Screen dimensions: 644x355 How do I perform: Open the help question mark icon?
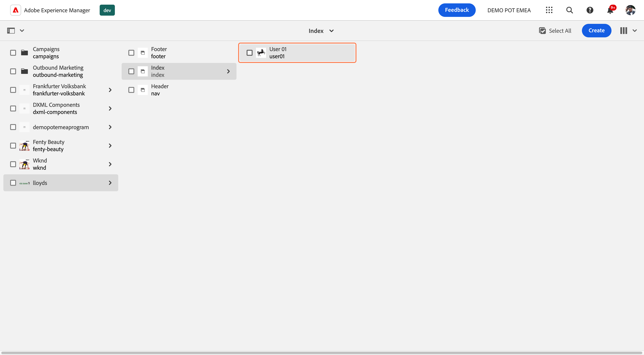(590, 10)
